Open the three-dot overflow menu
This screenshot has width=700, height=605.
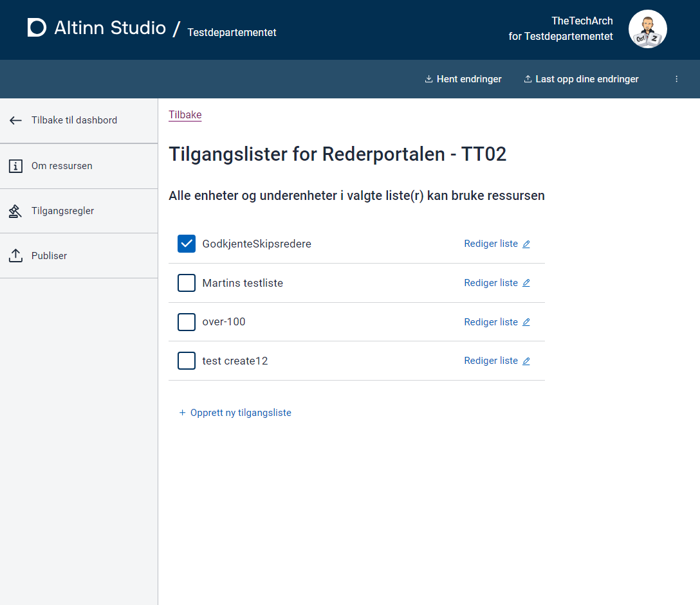[676, 79]
